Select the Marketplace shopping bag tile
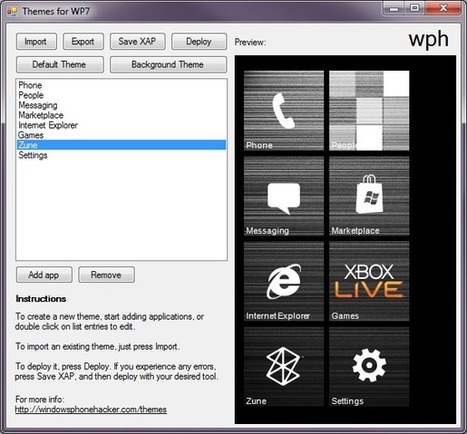 click(369, 196)
